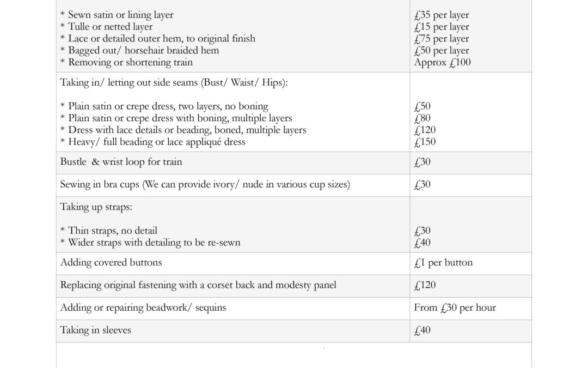This screenshot has width=588, height=368.
Task: Click 'Thin straps, no detail' line
Action: click(113, 231)
